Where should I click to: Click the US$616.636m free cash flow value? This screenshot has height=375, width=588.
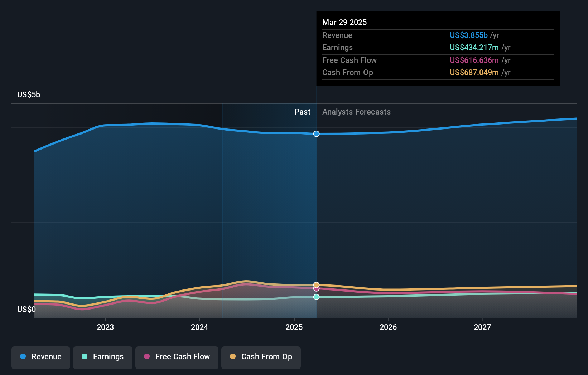click(474, 60)
